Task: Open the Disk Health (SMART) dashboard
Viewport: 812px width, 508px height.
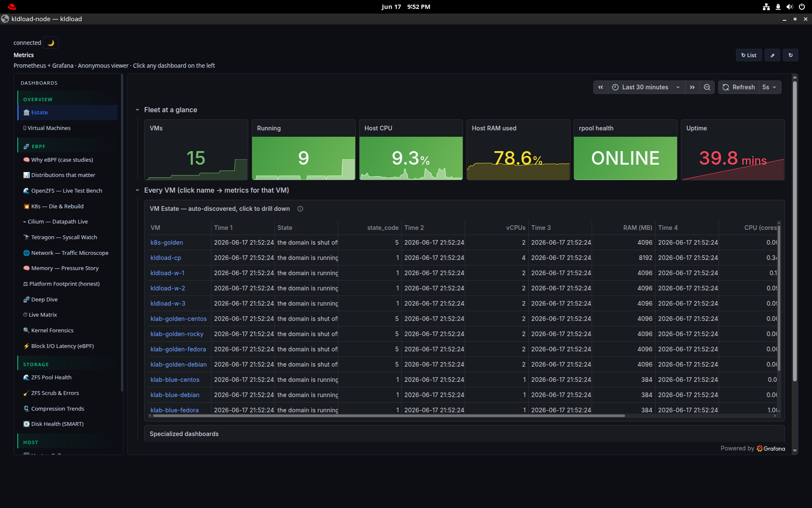Action: pos(68,424)
